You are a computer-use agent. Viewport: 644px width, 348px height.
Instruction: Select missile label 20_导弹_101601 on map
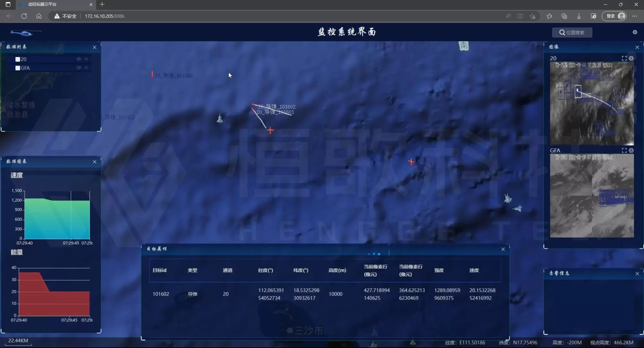tap(275, 112)
